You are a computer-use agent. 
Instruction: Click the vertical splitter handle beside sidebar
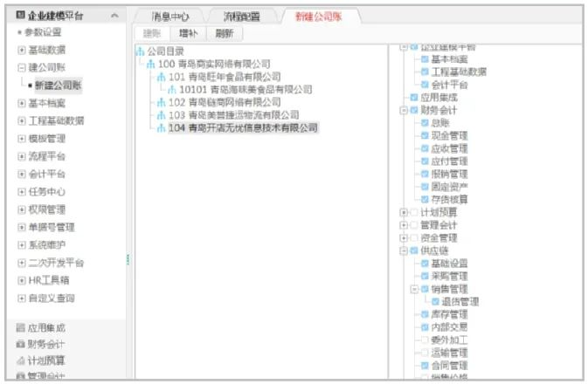(x=128, y=260)
